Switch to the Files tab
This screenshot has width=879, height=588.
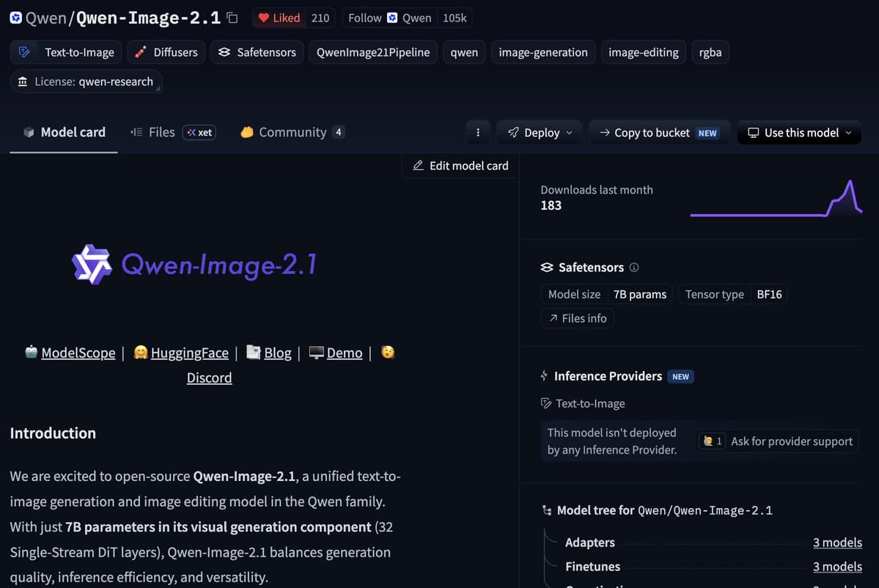click(153, 132)
